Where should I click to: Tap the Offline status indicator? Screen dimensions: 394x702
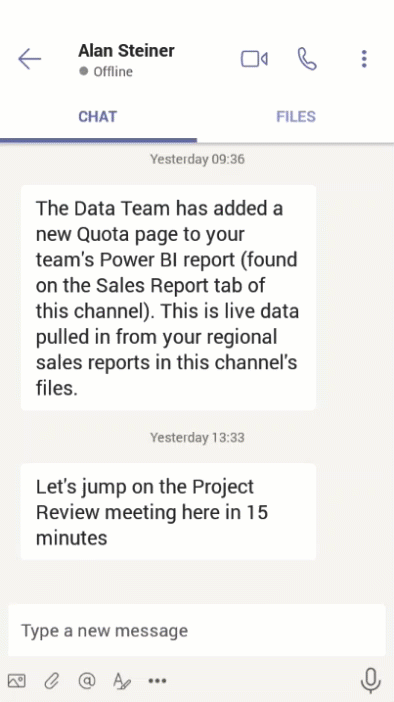tap(106, 71)
